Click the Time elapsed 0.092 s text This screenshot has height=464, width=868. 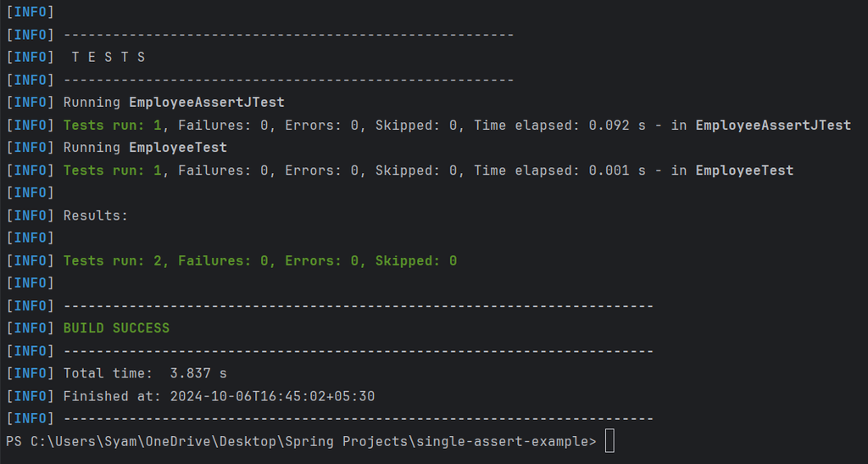click(563, 126)
